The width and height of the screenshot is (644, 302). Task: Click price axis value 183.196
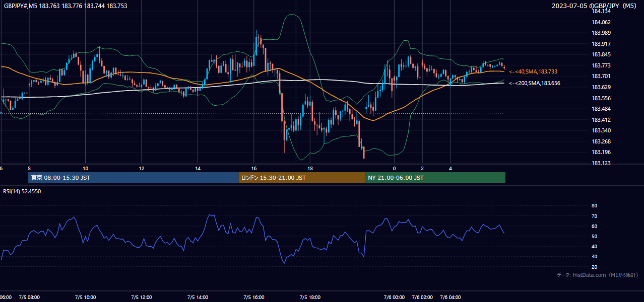[x=601, y=153]
